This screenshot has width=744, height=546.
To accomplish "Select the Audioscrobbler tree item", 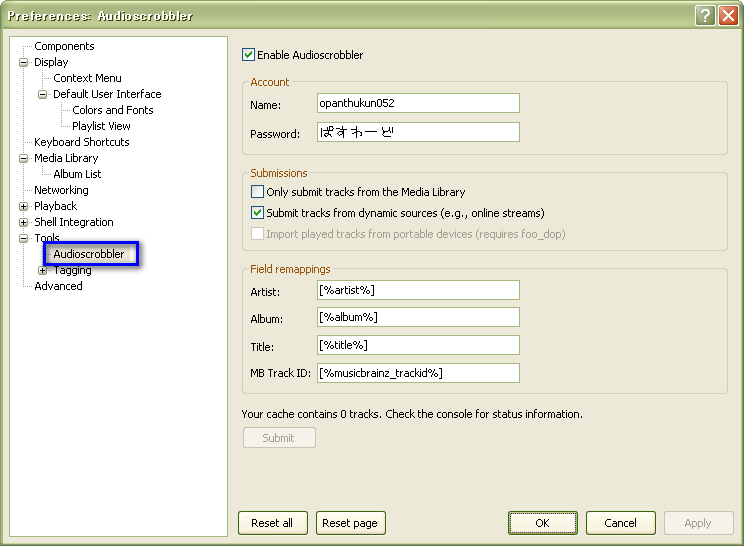I will pyautogui.click(x=89, y=254).
